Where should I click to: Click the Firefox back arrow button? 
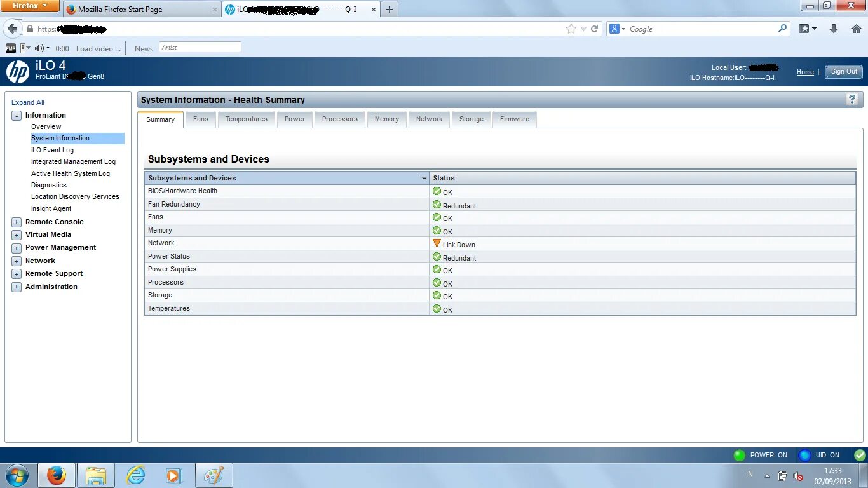12,29
